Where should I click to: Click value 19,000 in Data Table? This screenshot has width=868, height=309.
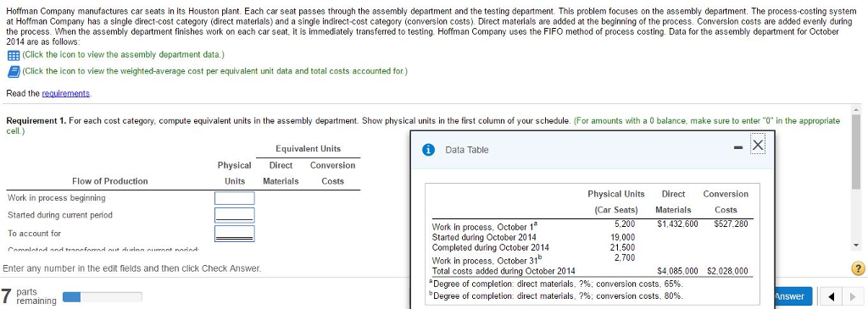623,237
